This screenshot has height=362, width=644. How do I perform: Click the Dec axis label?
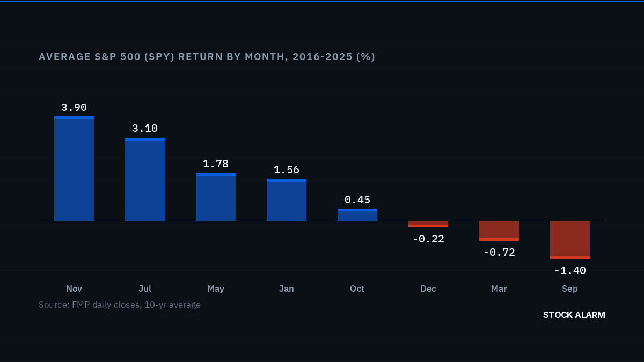[x=428, y=289]
